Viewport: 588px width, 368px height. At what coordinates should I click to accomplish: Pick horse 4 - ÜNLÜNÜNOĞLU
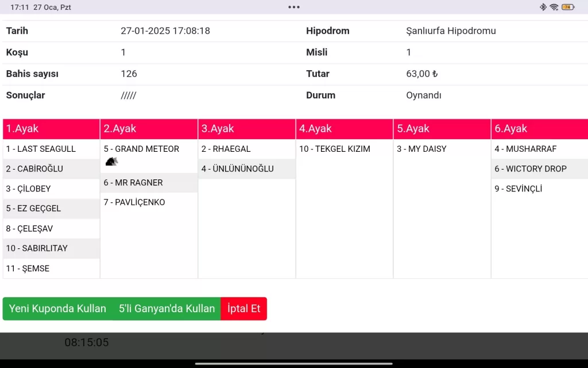coord(237,169)
